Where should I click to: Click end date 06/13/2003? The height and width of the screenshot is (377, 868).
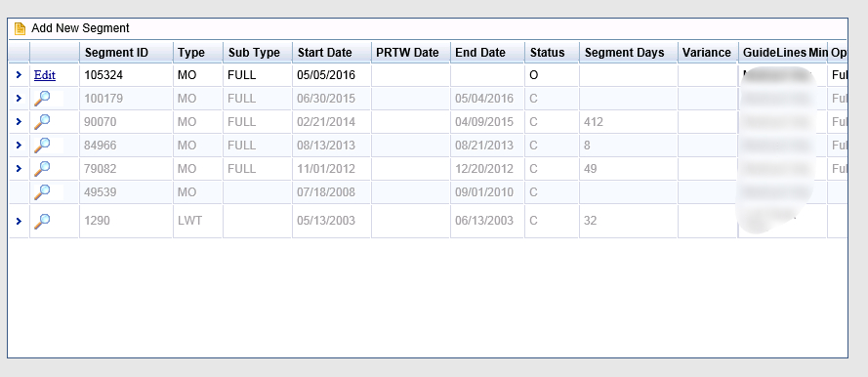tap(484, 221)
